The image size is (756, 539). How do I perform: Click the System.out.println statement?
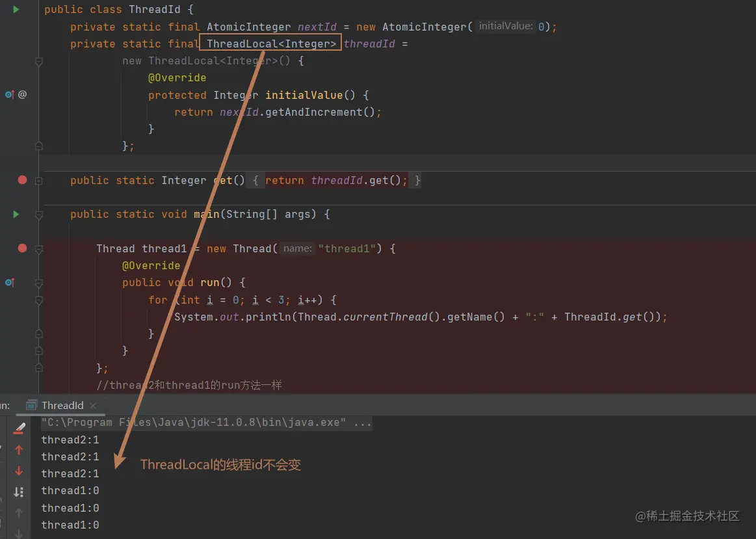(x=421, y=317)
